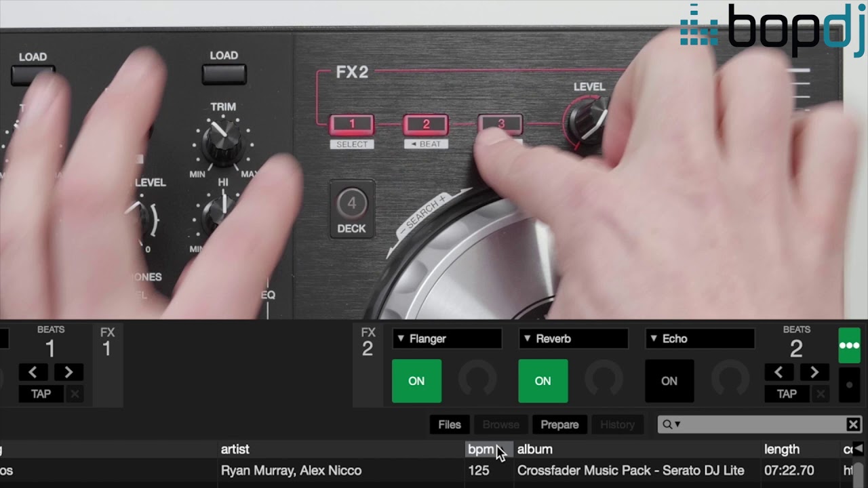The image size is (868, 488).
Task: Click the Crossfader Music Pack album cell
Action: point(631,470)
